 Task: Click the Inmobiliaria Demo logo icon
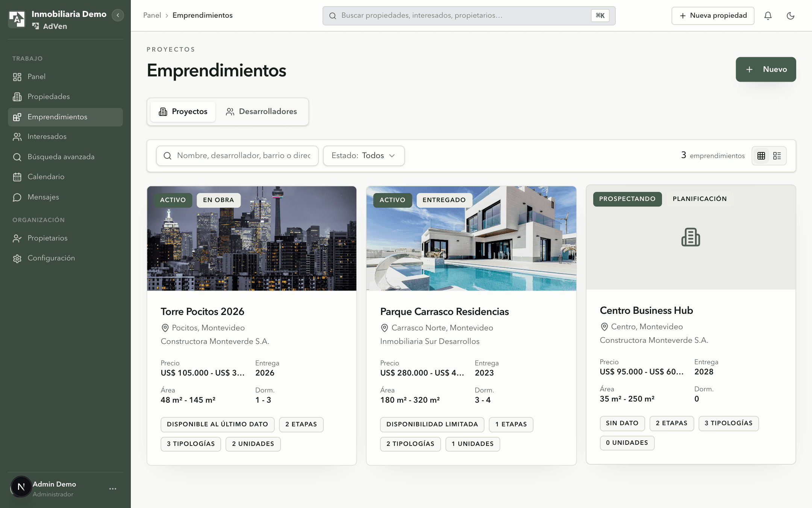point(17,19)
